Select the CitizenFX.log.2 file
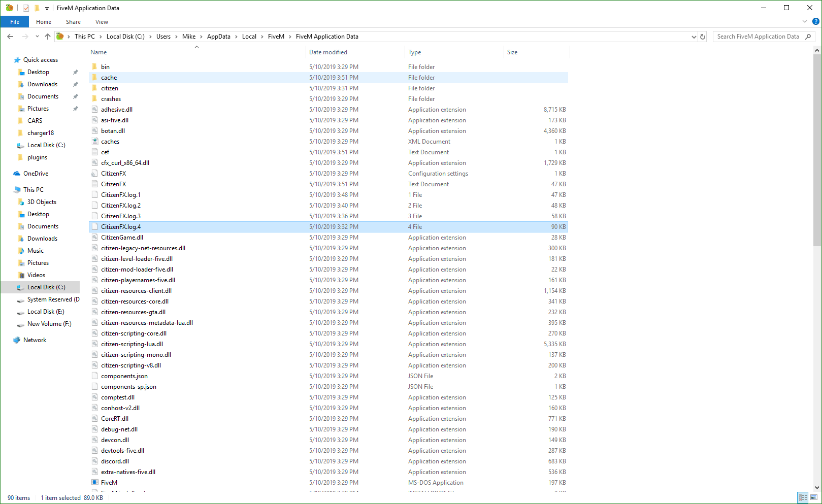Image resolution: width=822 pixels, height=504 pixels. (120, 205)
